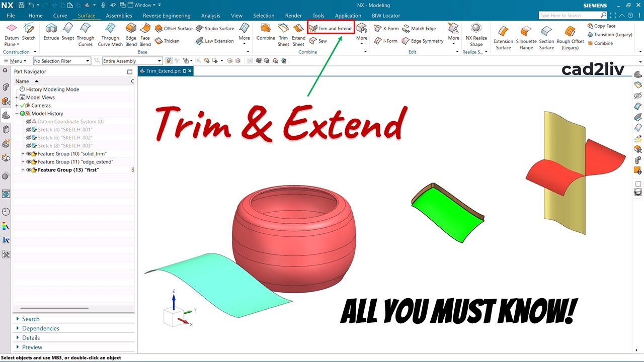Open the Reverse Engineering ribbon tab

(x=167, y=16)
